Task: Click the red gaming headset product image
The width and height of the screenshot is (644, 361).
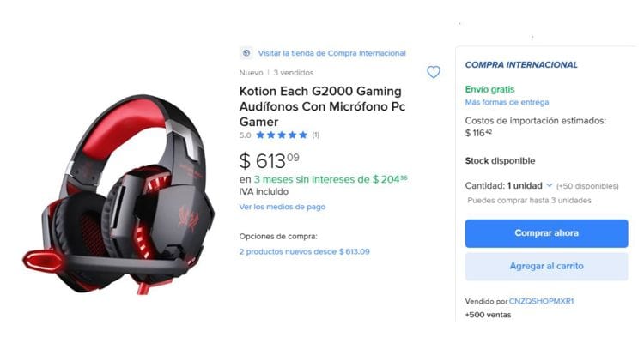Action: 118,195
